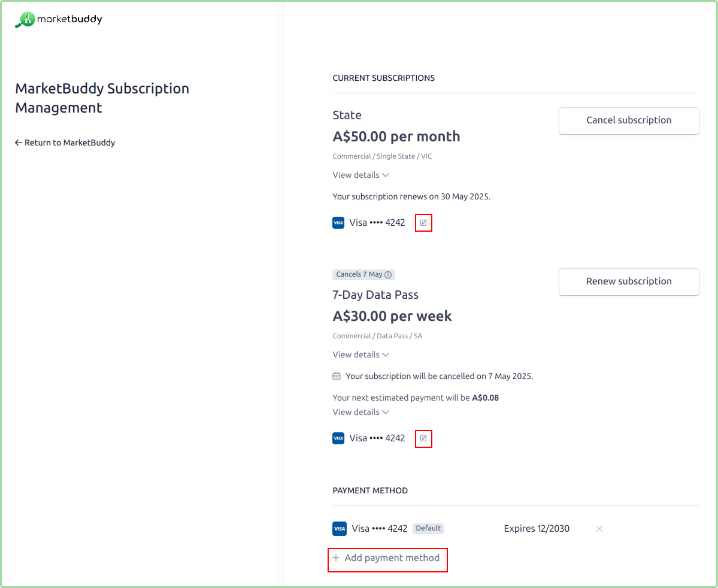Click the clock icon in the Cancels 7 May badge
Viewport: 718px width, 588px height.
pos(389,274)
